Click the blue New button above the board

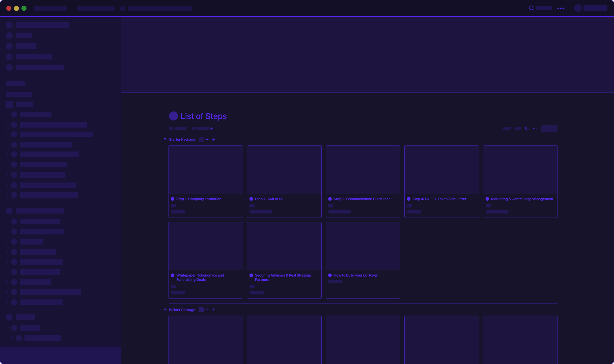click(549, 128)
